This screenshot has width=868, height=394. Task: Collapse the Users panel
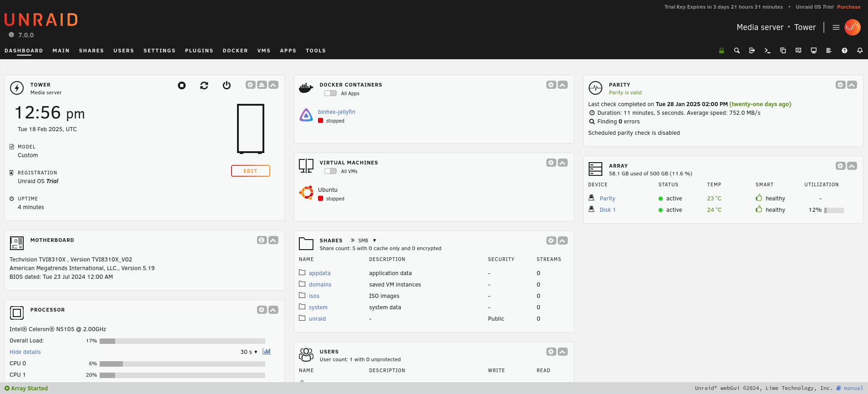(563, 352)
